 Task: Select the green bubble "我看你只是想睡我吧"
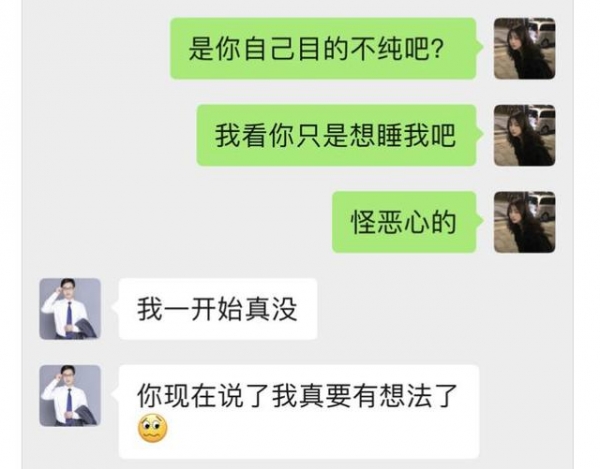tap(336, 135)
